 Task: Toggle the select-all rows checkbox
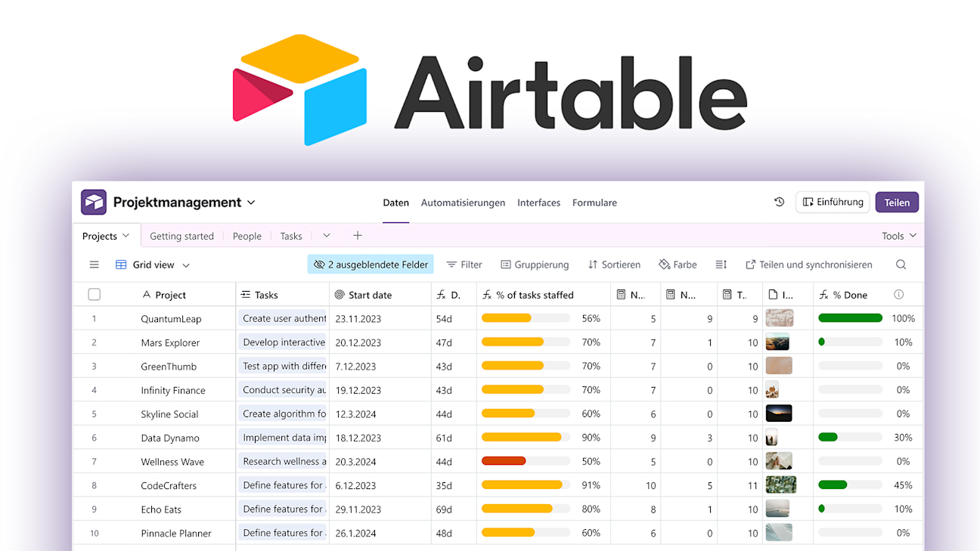click(95, 295)
